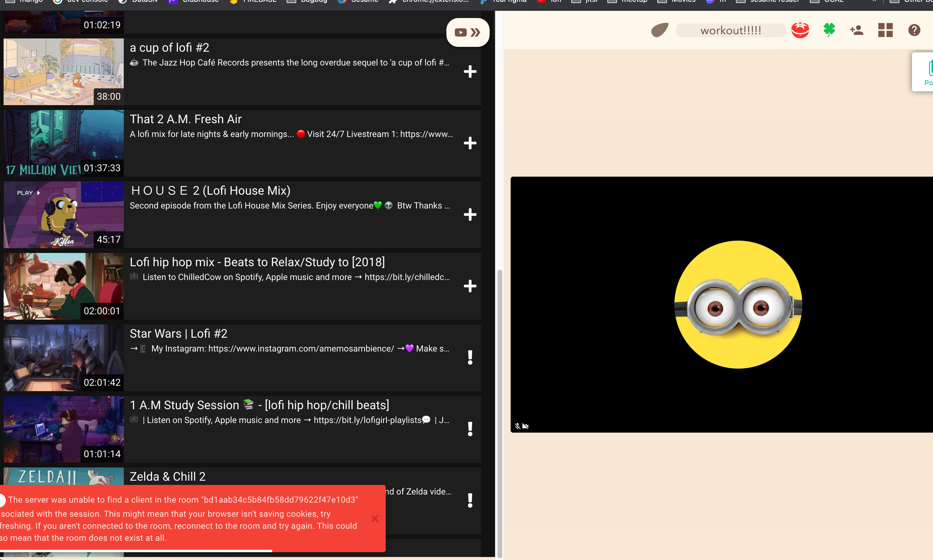Screen dimensions: 933x560
Task: Collapse the YouTube panel with arrows button
Action: pos(468,32)
